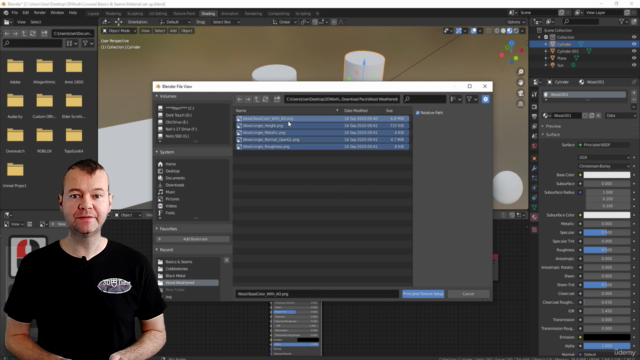Open file dialog display mode dropdown
This screenshot has width=640, height=360.
456,99
